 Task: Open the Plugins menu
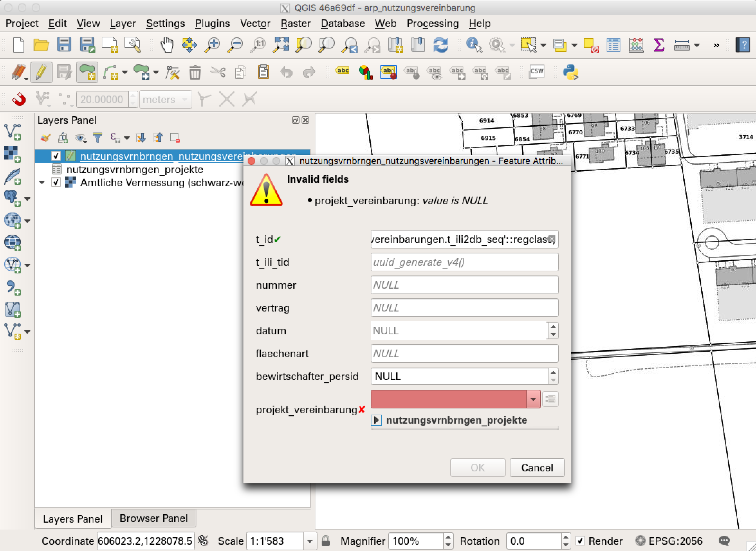212,24
